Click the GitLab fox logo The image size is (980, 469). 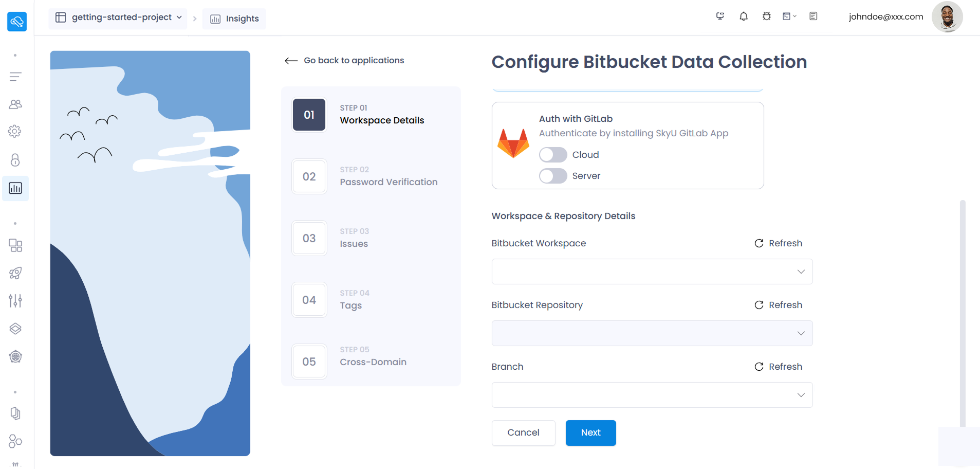(x=513, y=143)
